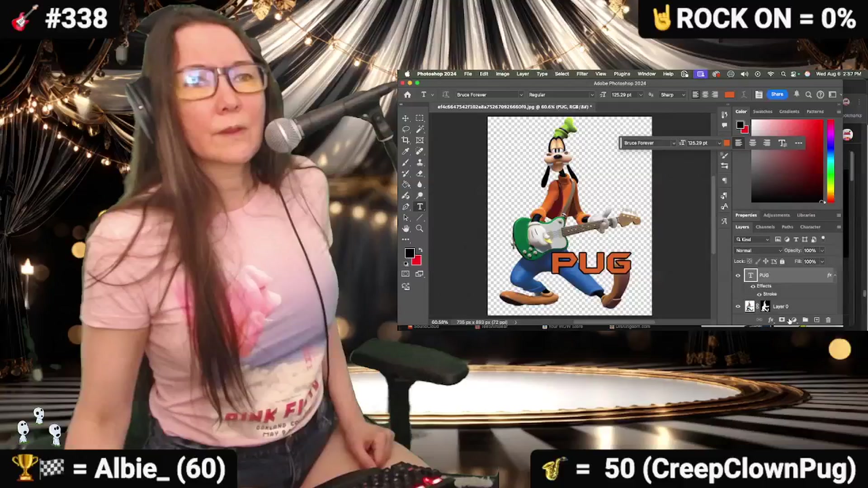Image resolution: width=868 pixels, height=488 pixels.
Task: Toggle Effects visibility on PUG layer
Action: point(753,286)
